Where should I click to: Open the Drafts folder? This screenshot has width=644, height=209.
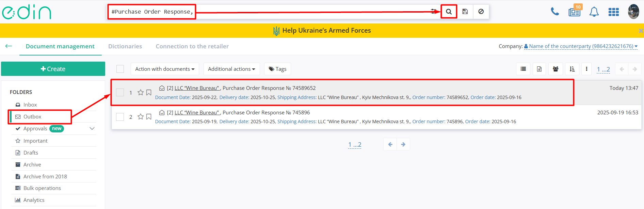tap(31, 152)
